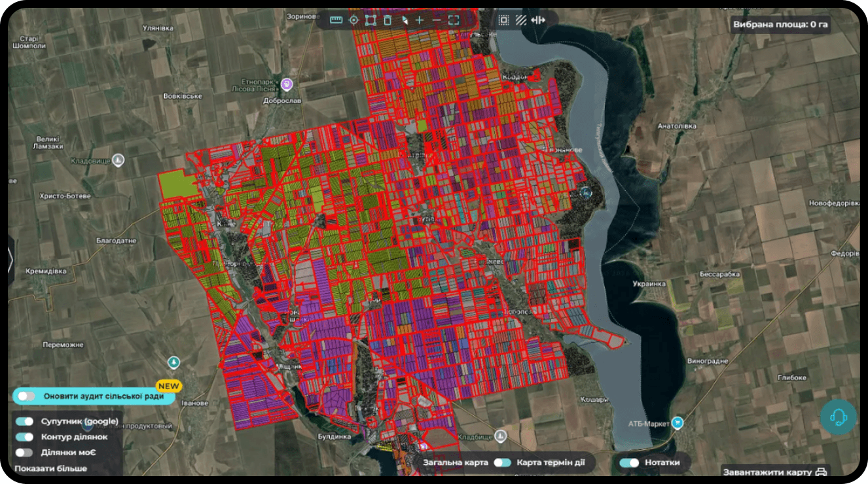Image resolution: width=868 pixels, height=484 pixels.
Task: Toggle the Нотатки switch
Action: [x=630, y=462]
